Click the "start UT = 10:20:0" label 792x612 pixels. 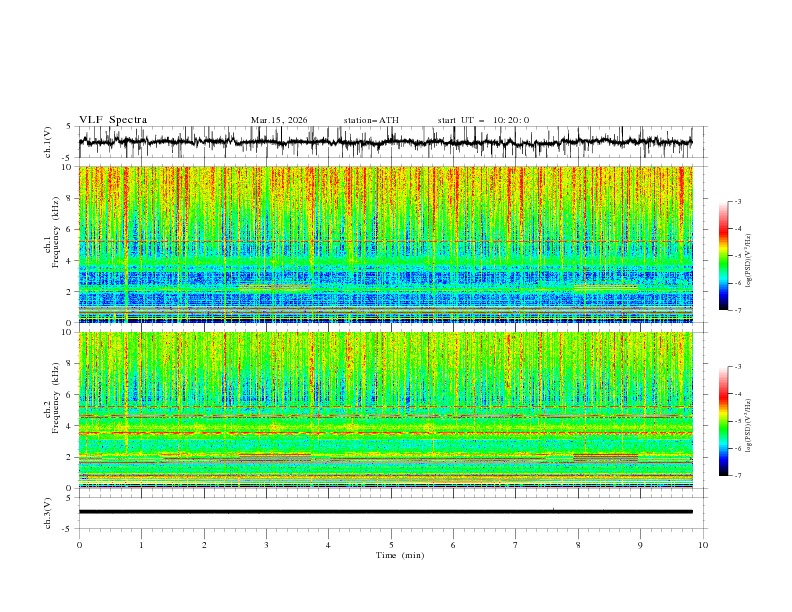tap(483, 120)
